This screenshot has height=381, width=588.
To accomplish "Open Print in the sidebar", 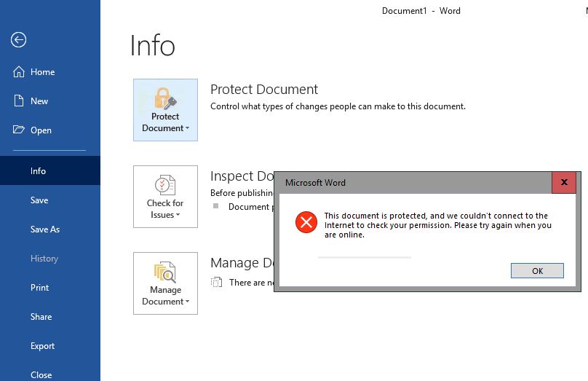I will [x=50, y=288].
